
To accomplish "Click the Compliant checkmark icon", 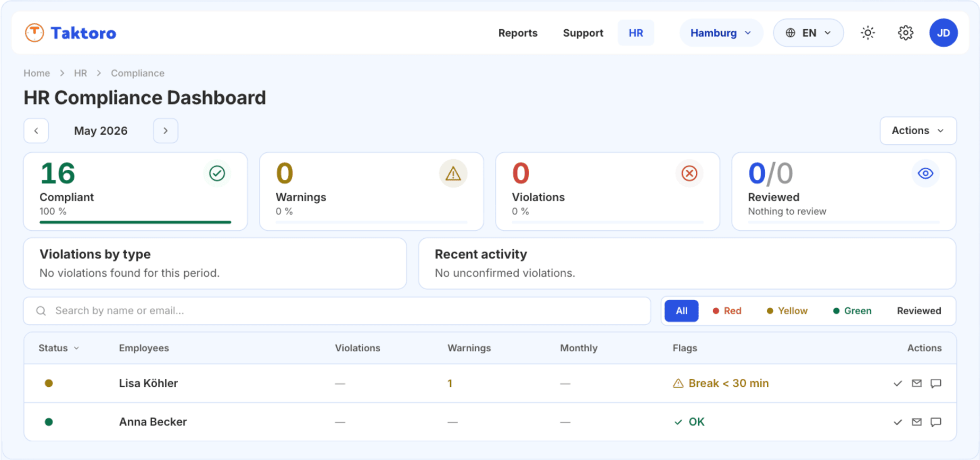I will [x=217, y=173].
